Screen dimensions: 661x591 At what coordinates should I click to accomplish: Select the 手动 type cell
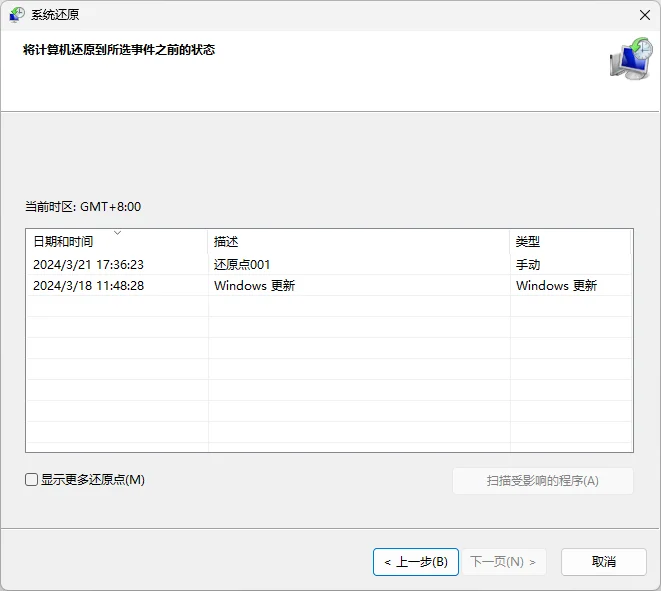click(x=528, y=265)
